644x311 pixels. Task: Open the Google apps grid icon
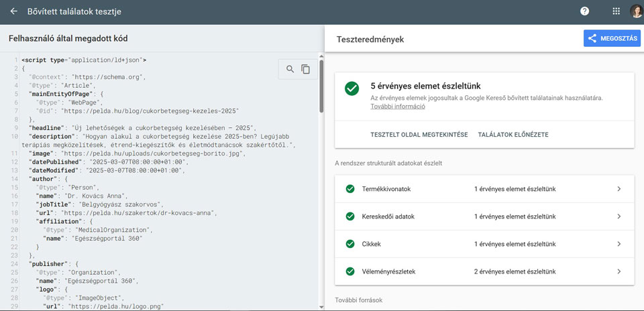click(x=616, y=11)
